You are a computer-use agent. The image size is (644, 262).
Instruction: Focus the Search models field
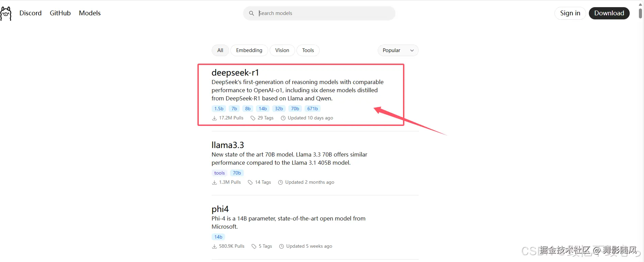[x=319, y=13]
